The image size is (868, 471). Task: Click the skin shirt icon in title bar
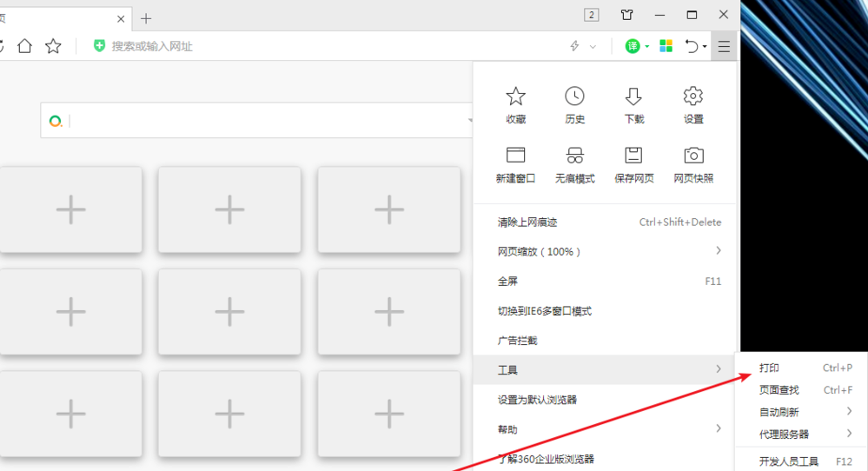tap(626, 15)
